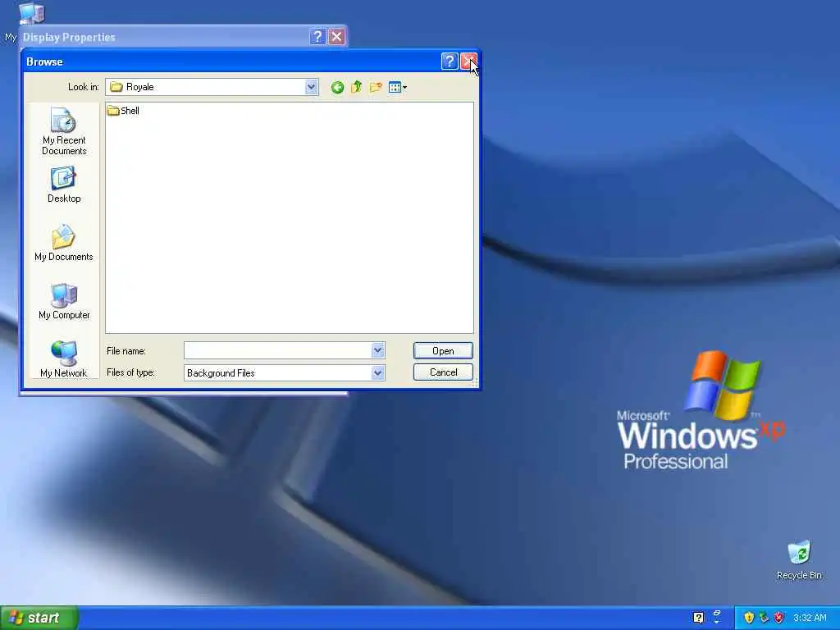Click the question mark icon on taskbar
Screen dimensions: 840x630
tap(698, 618)
